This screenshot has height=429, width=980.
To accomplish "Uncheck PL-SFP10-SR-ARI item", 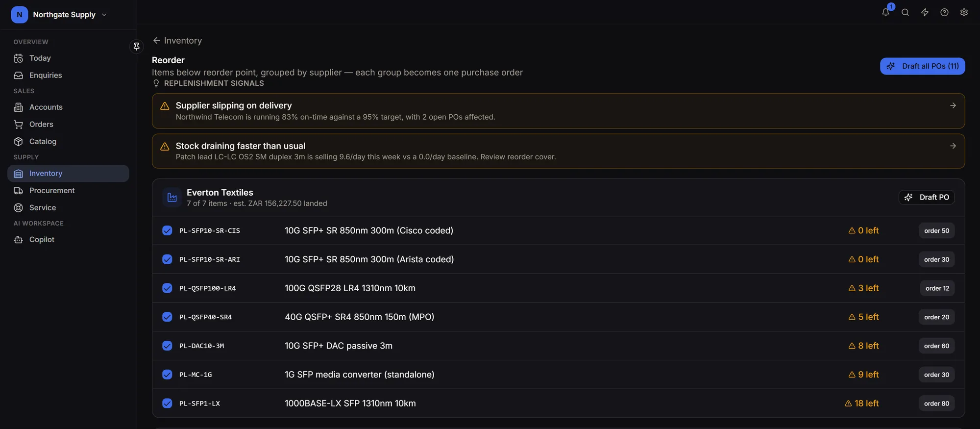I will (x=167, y=259).
